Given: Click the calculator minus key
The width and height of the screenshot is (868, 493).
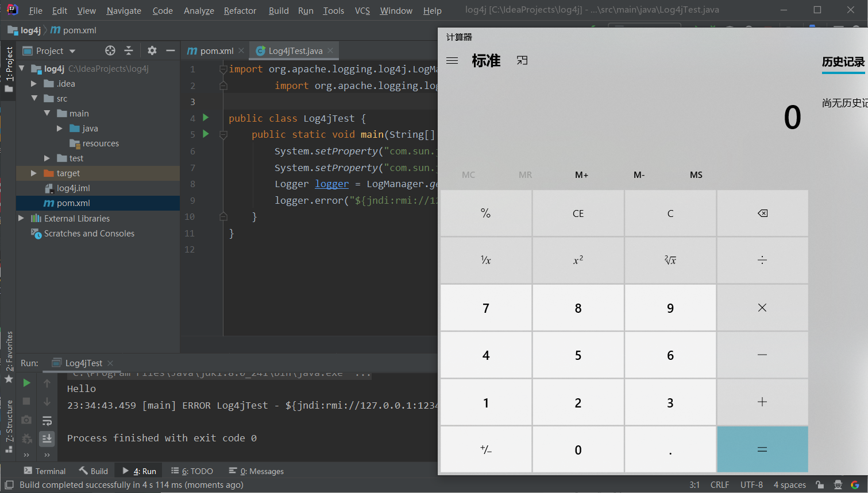Looking at the screenshot, I should (x=762, y=355).
